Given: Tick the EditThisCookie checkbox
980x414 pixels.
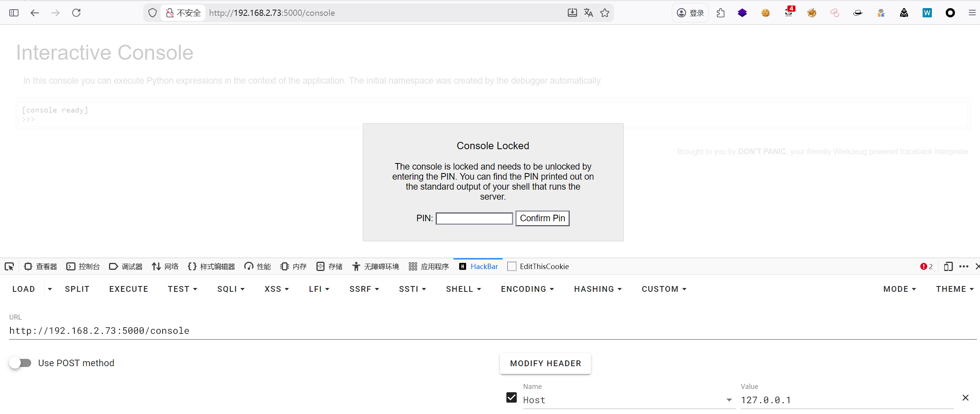Looking at the screenshot, I should point(512,266).
